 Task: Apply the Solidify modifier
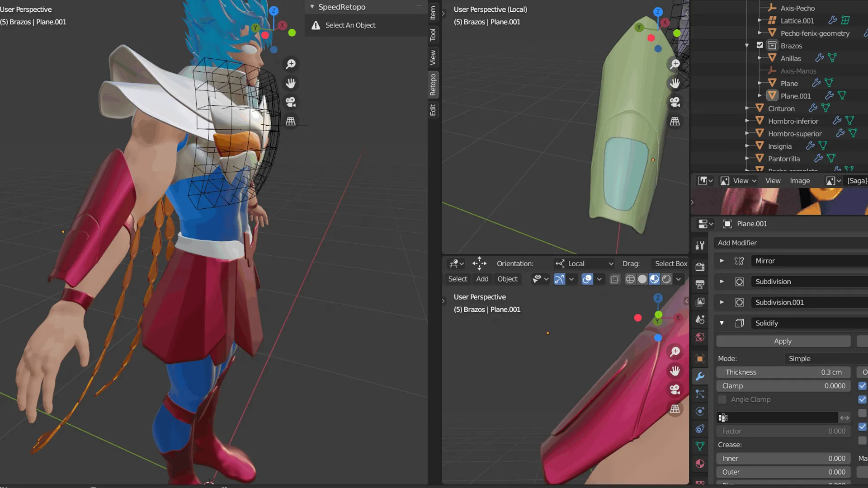783,341
